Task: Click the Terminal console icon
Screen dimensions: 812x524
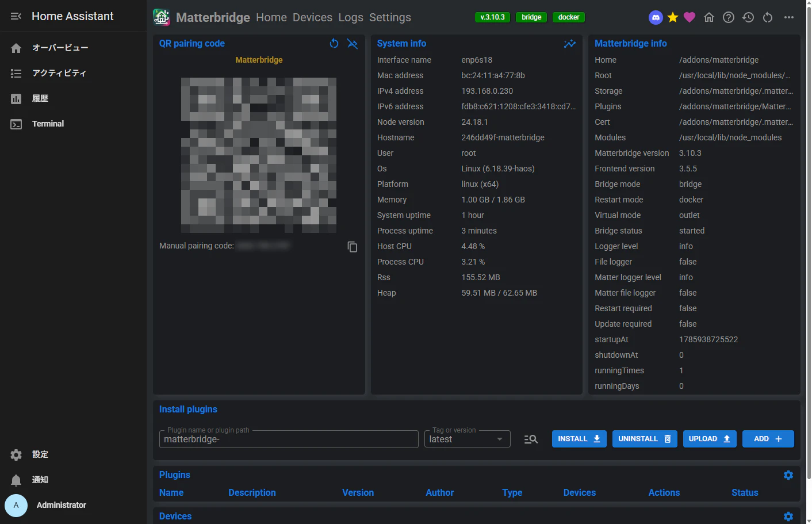Action: point(16,124)
